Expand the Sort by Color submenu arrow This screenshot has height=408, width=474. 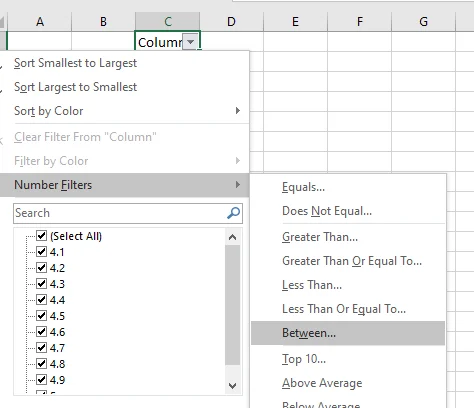tap(237, 111)
